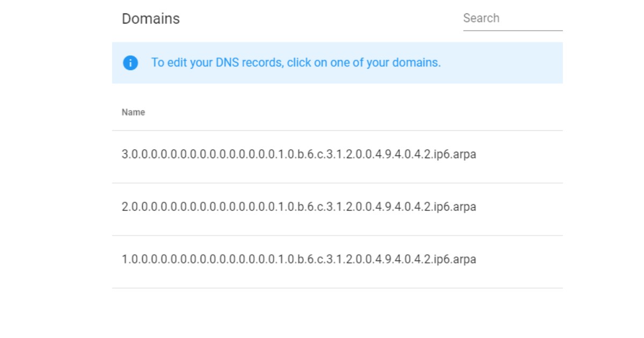
Task: Open the domain starting with 2.0.0.0
Action: pyautogui.click(x=299, y=207)
